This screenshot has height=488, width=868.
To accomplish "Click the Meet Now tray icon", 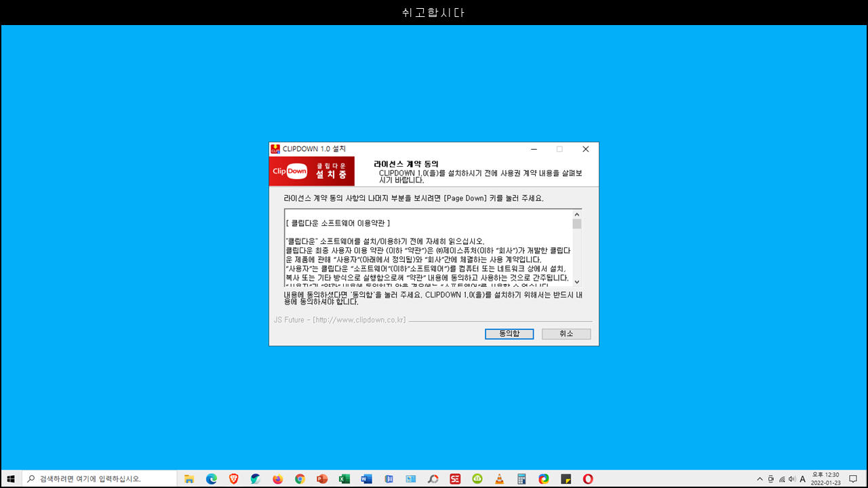I will [x=771, y=479].
